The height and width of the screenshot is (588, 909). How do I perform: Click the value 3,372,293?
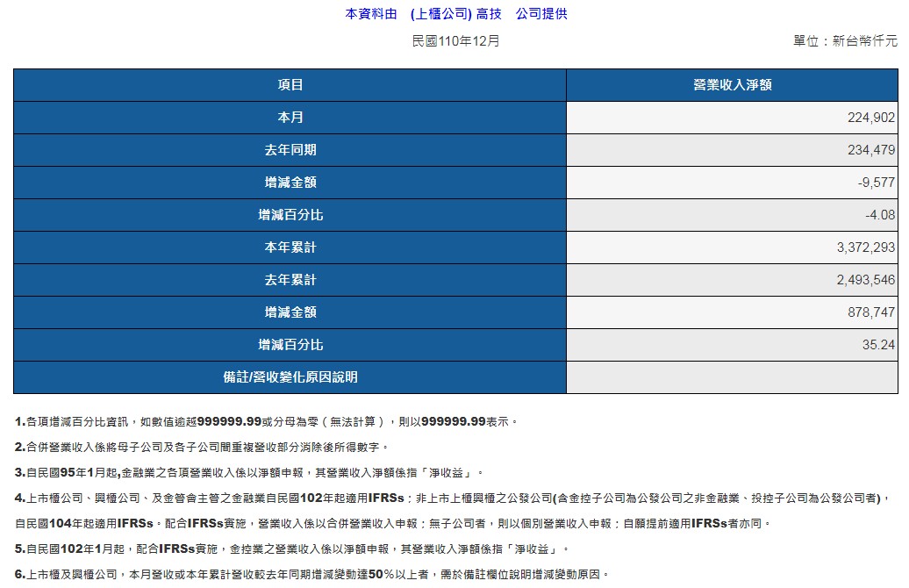865,247
